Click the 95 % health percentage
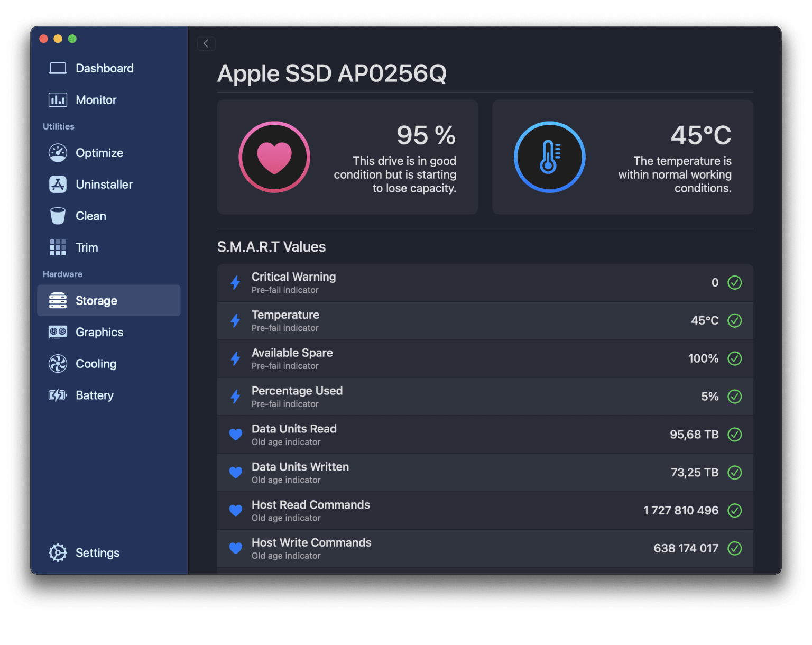 point(426,135)
